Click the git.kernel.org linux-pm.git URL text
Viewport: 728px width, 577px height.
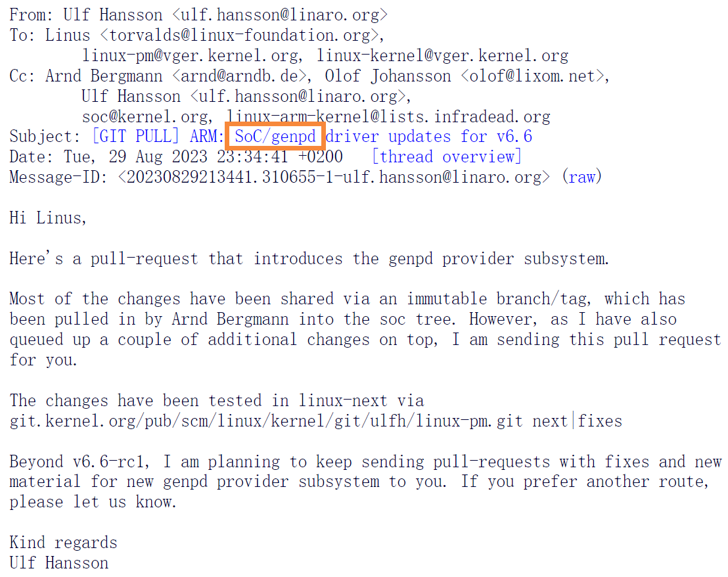[x=266, y=421]
